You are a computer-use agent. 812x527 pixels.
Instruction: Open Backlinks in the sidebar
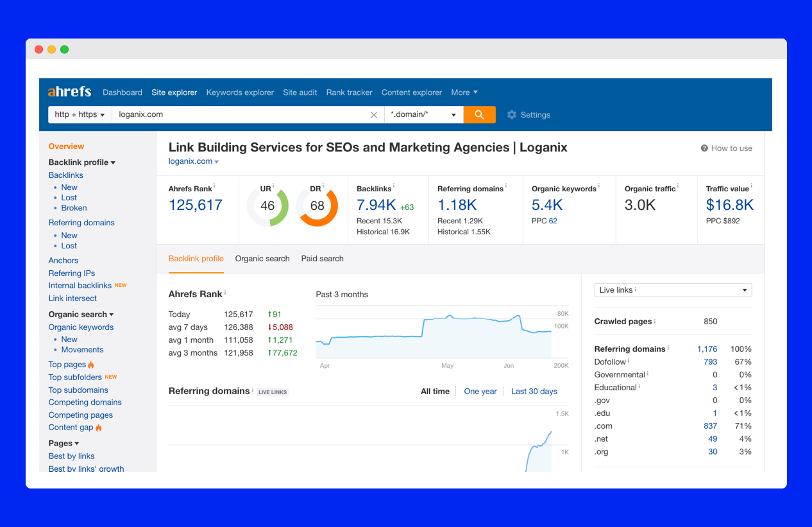pos(66,175)
